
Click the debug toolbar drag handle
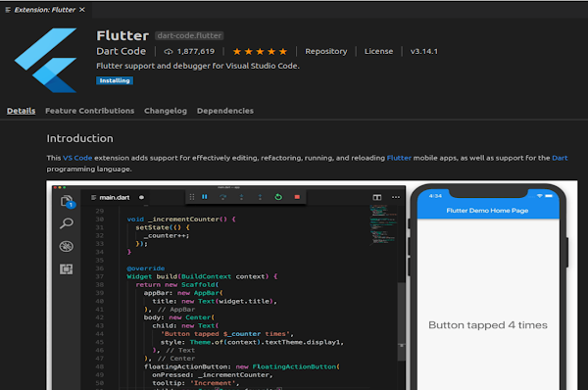[192, 197]
